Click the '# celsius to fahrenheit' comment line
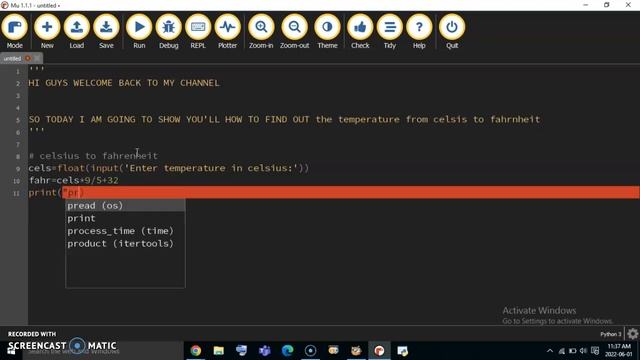Image resolution: width=640 pixels, height=360 pixels. pyautogui.click(x=93, y=156)
